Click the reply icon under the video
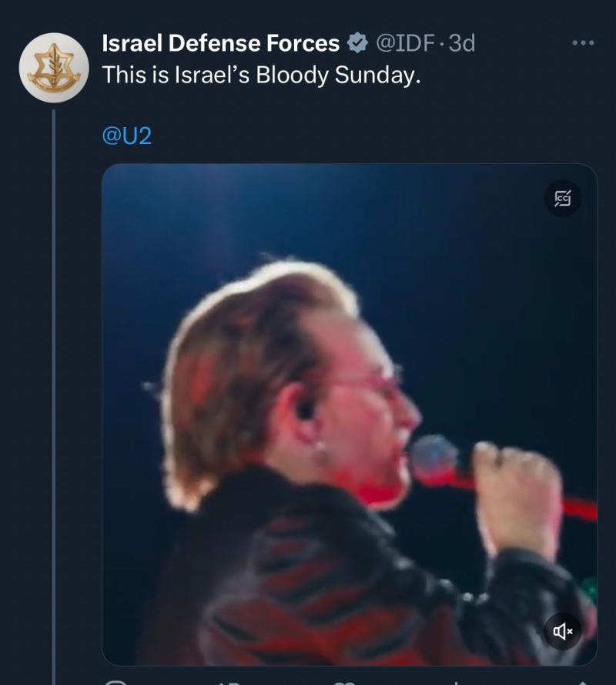This screenshot has height=685, width=616. click(x=115, y=681)
